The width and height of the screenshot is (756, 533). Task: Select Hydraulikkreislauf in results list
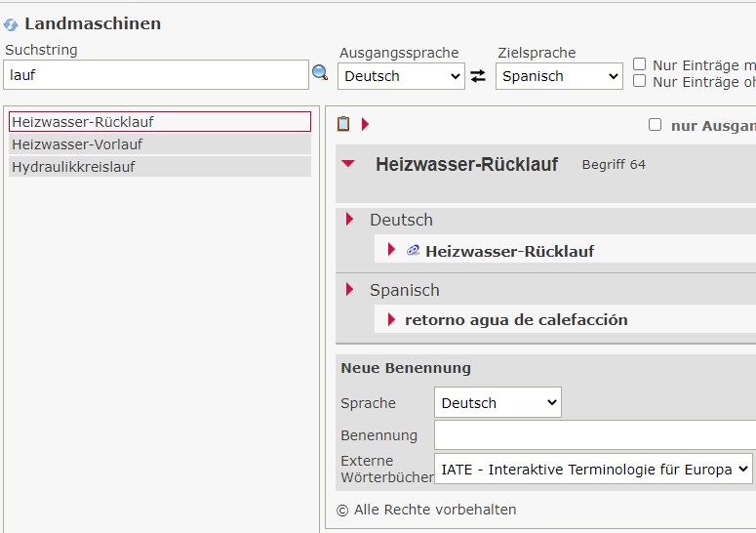[x=160, y=167]
